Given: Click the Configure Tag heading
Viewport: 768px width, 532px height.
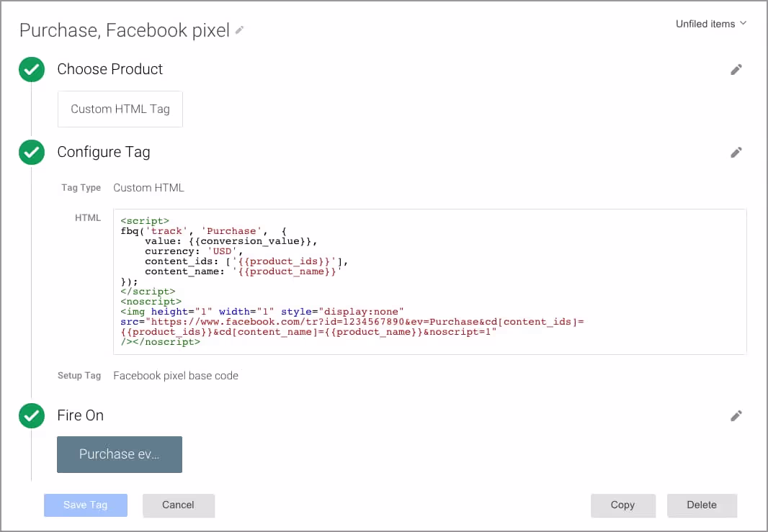Looking at the screenshot, I should (x=103, y=152).
